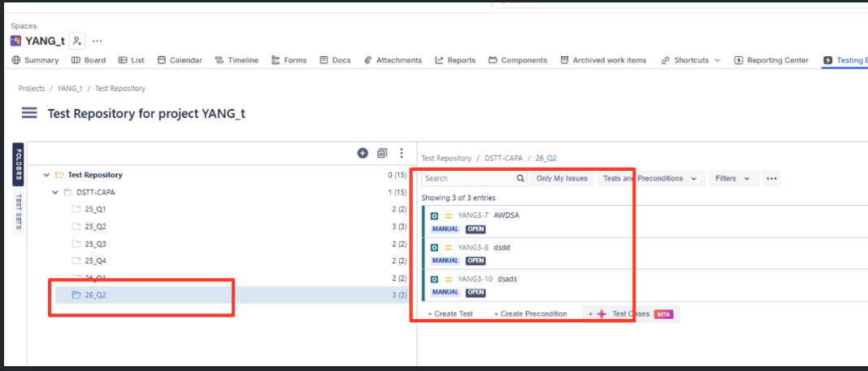
Task: Click 26_Q2 in the right panel breadcrumb
Action: (x=546, y=158)
